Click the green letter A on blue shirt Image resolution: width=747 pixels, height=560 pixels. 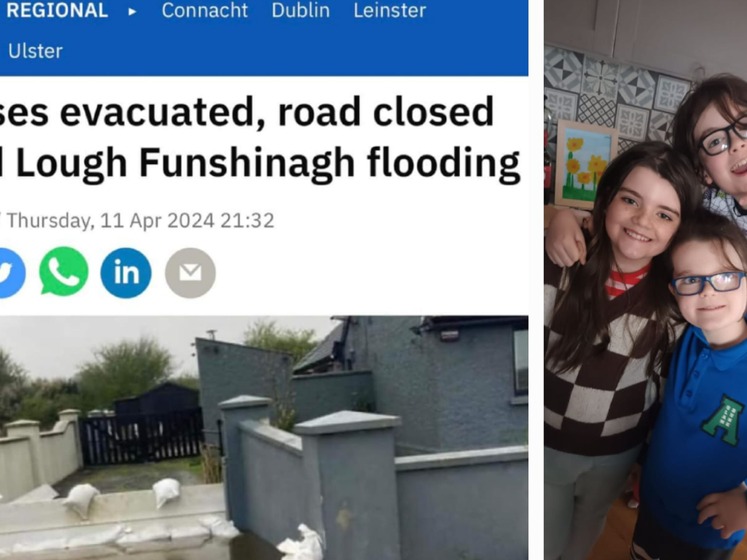pos(723,421)
